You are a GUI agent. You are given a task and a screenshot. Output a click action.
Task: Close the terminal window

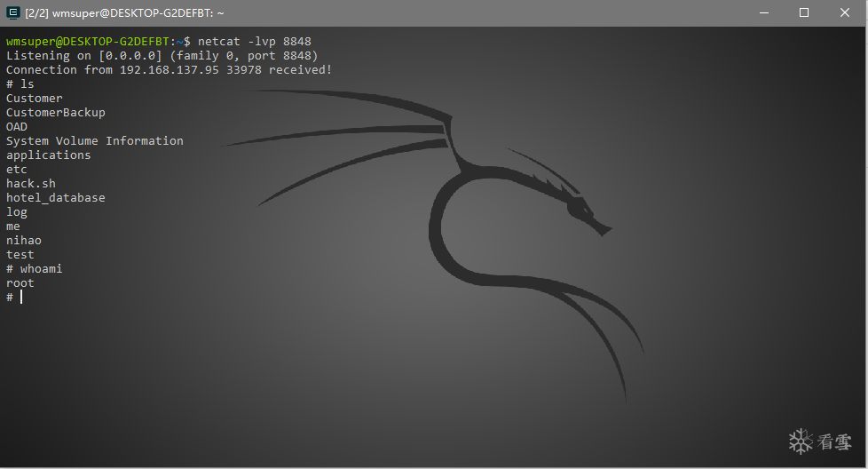point(844,12)
